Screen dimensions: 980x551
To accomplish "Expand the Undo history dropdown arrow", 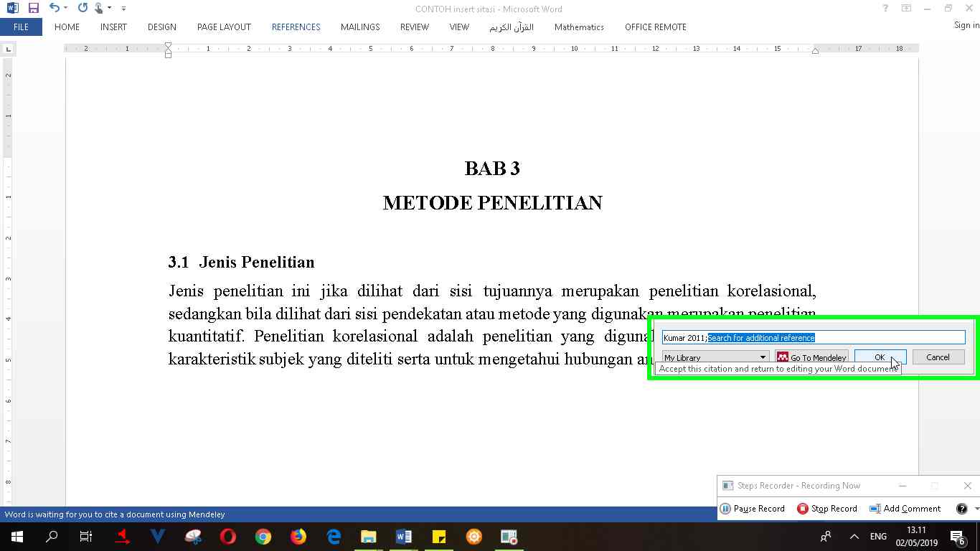I will 66,9.
